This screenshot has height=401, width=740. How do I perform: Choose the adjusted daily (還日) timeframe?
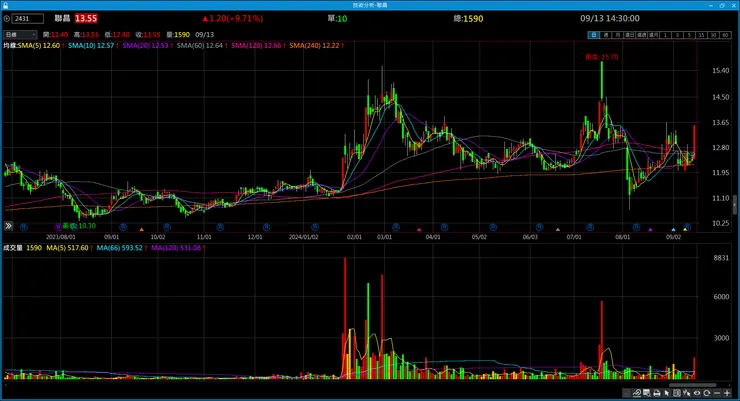pos(630,35)
